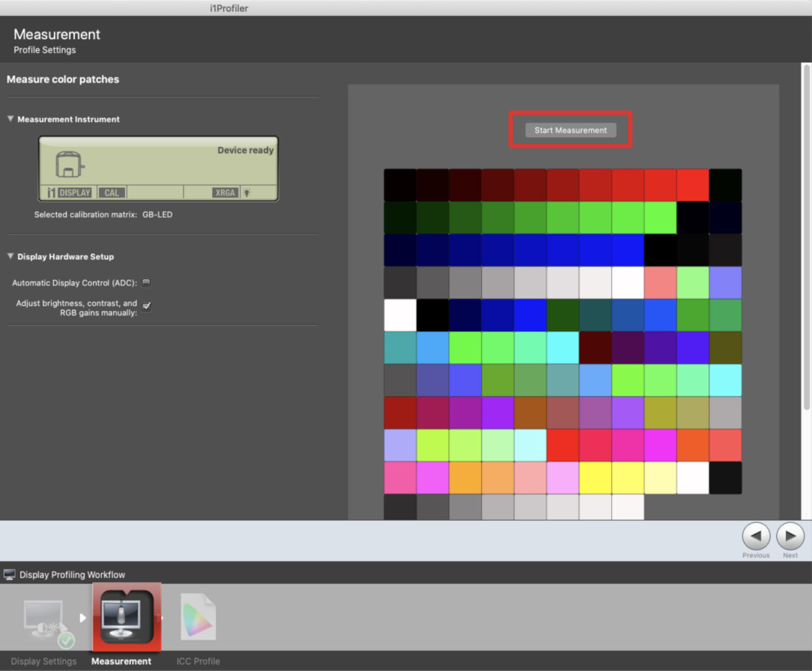The image size is (812, 671).
Task: Click the Display Profiling Workflow monitor icon
Action: point(9,575)
